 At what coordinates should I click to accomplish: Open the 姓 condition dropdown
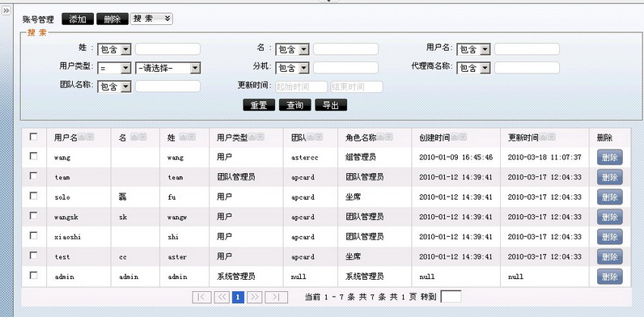(x=114, y=50)
